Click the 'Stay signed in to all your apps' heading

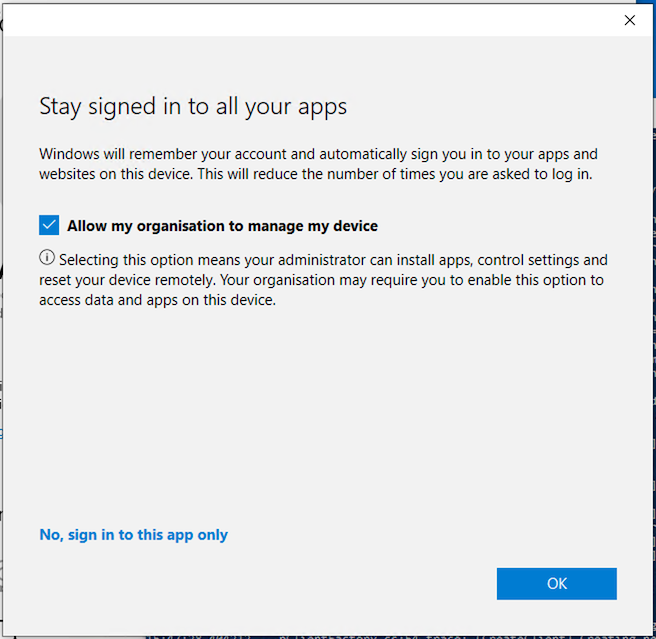point(193,107)
